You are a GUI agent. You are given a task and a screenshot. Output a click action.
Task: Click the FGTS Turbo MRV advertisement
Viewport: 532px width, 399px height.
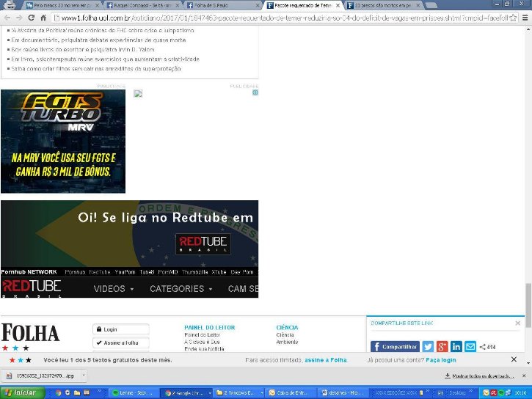point(63,142)
